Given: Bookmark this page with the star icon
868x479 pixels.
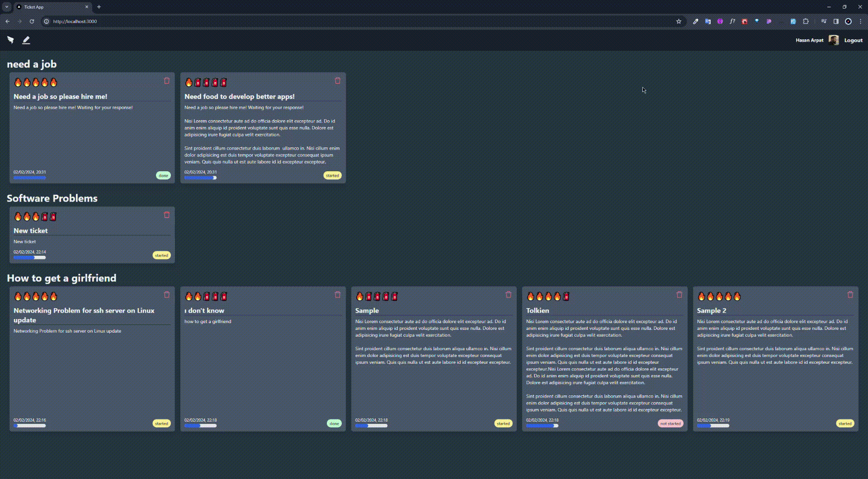Looking at the screenshot, I should point(679,21).
